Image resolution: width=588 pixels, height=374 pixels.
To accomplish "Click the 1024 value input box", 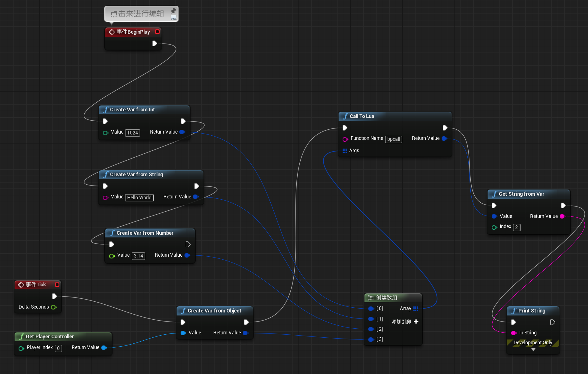I will [133, 133].
